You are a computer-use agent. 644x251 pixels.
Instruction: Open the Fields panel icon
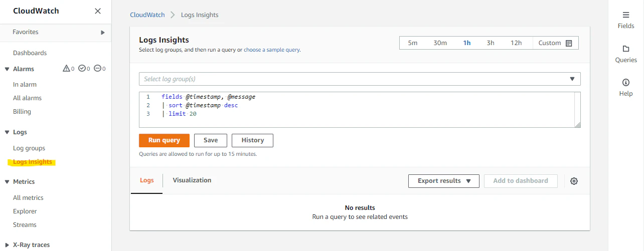tap(626, 15)
